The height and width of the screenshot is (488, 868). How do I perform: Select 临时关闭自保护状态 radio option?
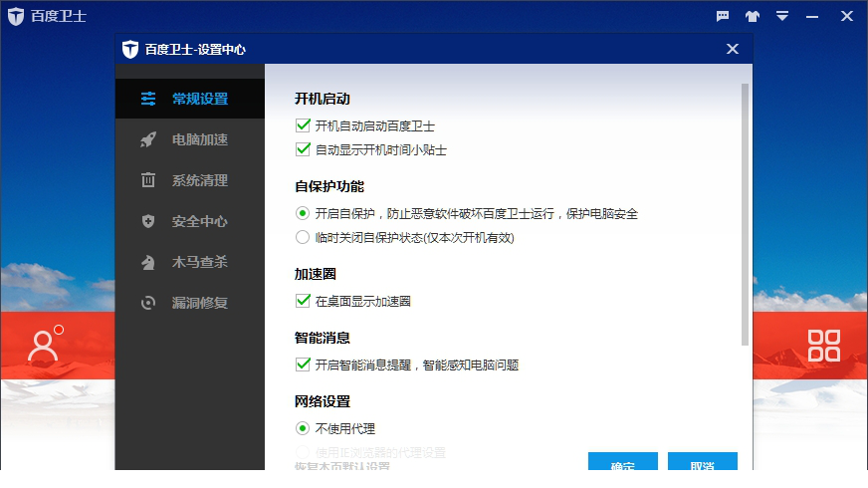point(303,238)
